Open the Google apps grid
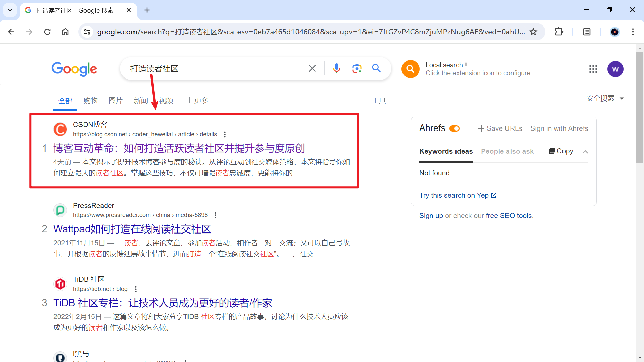The image size is (644, 362). tap(593, 69)
